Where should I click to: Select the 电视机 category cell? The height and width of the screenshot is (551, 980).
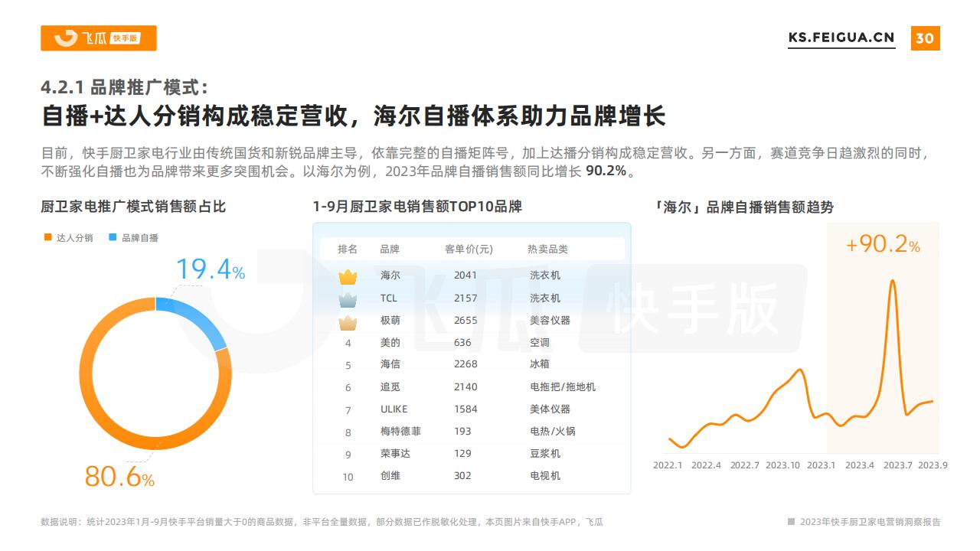(545, 476)
